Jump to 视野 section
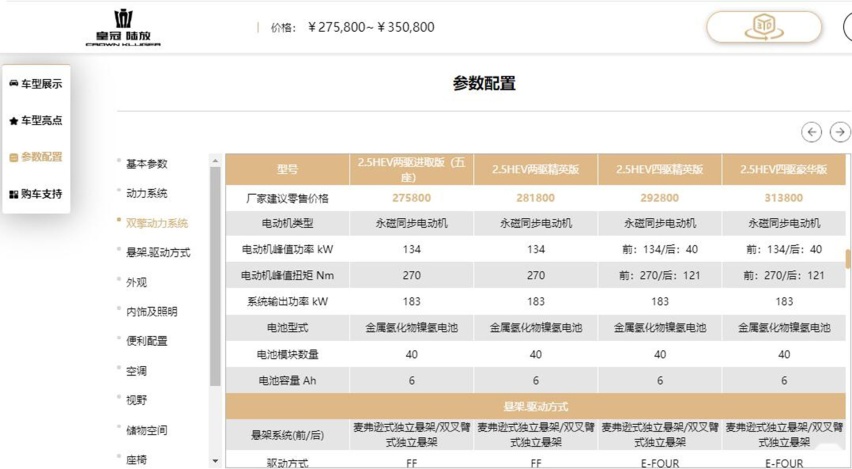The height and width of the screenshot is (469, 852). (136, 400)
